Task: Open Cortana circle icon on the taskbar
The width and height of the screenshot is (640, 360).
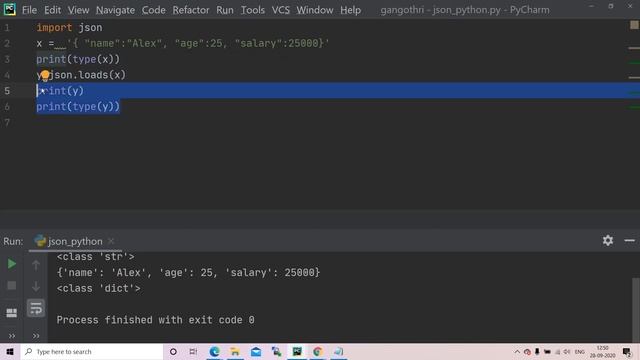Action: pyautogui.click(x=173, y=351)
